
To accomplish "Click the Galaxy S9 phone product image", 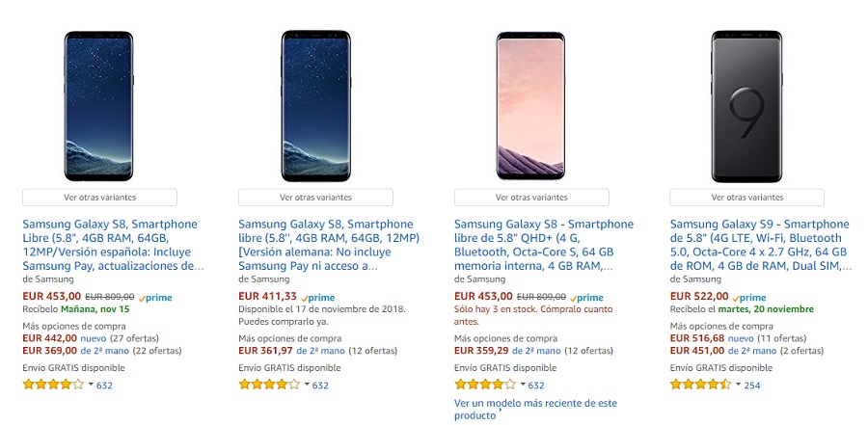I will point(747,104).
